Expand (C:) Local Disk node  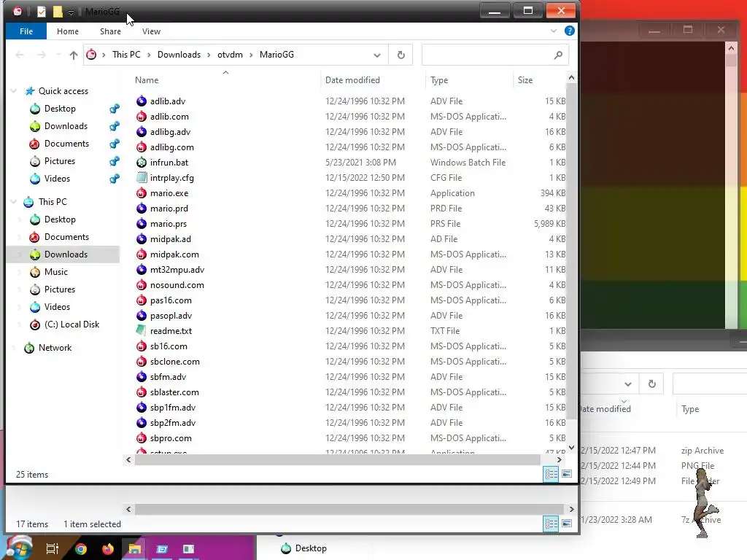[x=20, y=324]
